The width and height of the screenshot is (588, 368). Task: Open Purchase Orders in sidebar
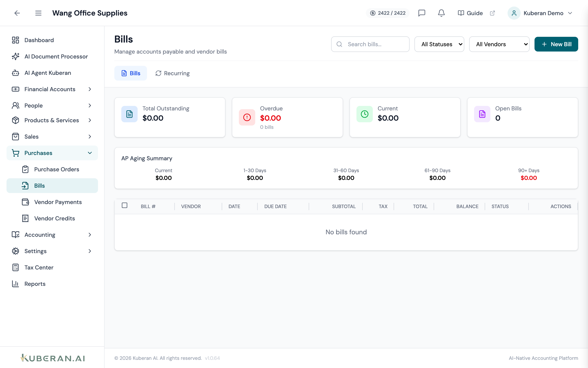[x=52, y=169]
